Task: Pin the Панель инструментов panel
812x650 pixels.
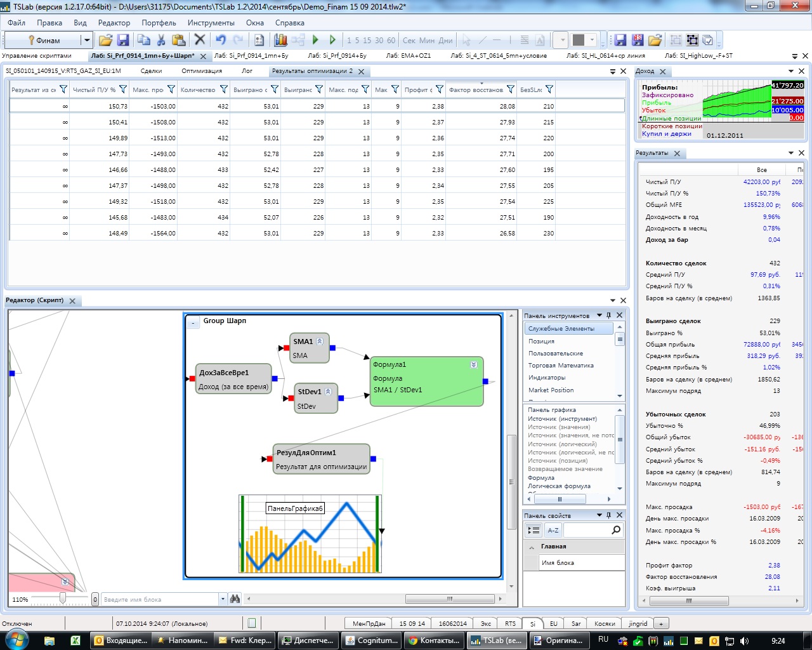Action: point(608,315)
